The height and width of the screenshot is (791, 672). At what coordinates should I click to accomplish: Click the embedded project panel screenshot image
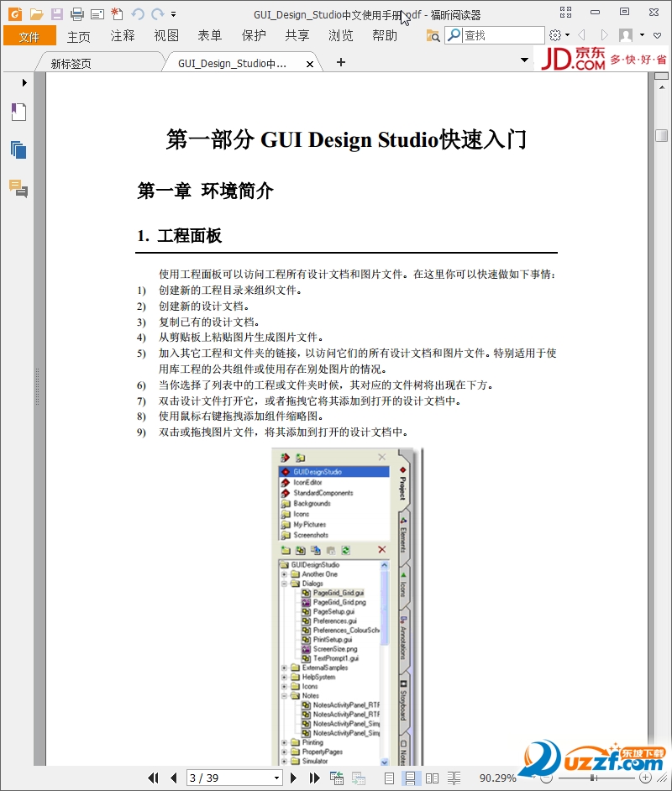[x=347, y=607]
